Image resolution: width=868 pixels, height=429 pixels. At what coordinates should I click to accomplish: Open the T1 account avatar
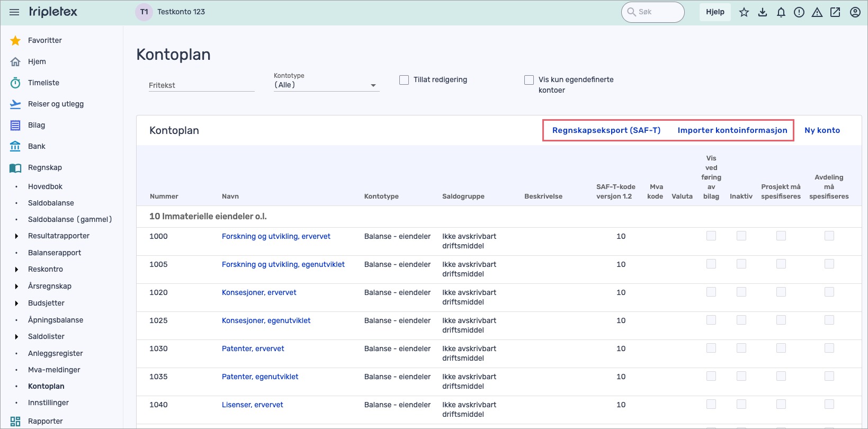click(x=144, y=12)
